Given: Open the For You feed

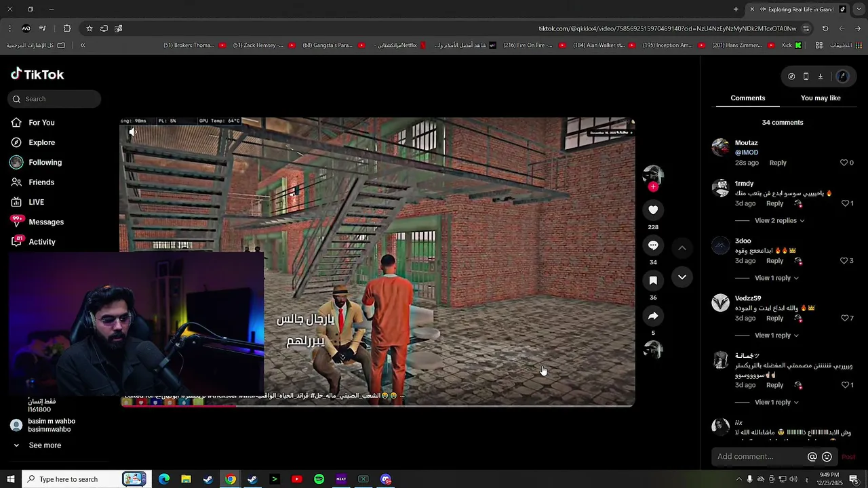Looking at the screenshot, I should [x=41, y=123].
